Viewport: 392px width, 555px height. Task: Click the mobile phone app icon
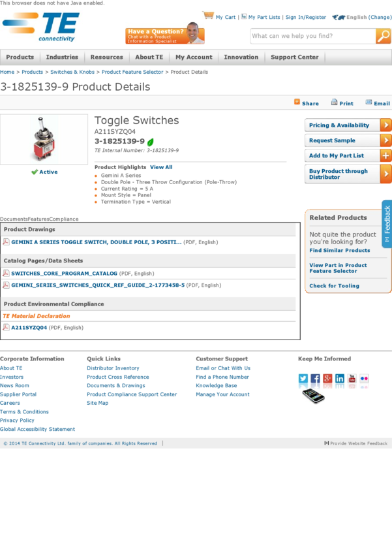coord(313,395)
